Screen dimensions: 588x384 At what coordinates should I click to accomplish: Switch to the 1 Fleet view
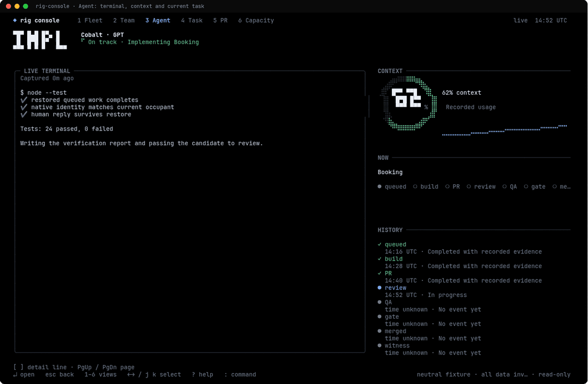(90, 20)
